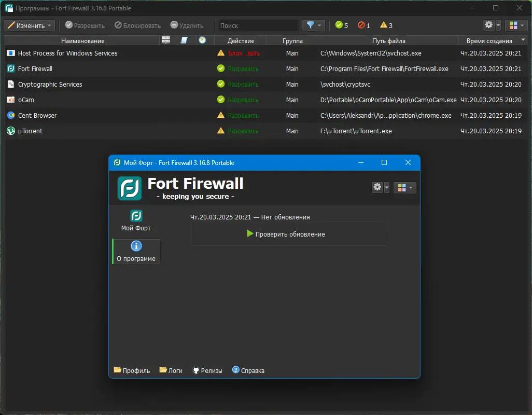The height and width of the screenshot is (415, 532).
Task: Select the Fort Firewall program row
Action: 266,69
